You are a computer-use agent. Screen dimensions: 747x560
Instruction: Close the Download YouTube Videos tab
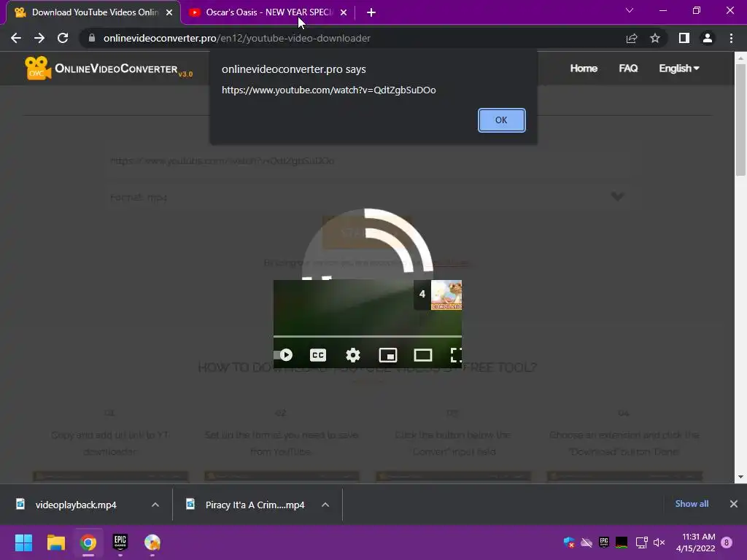pos(169,13)
